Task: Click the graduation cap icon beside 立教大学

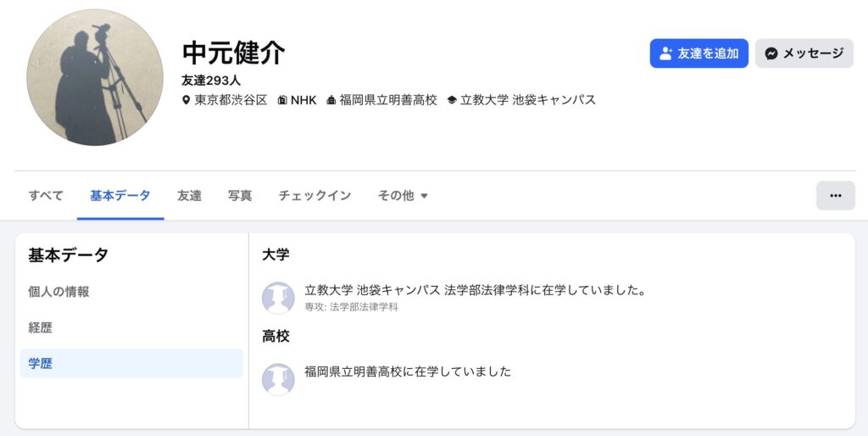Action: (452, 100)
